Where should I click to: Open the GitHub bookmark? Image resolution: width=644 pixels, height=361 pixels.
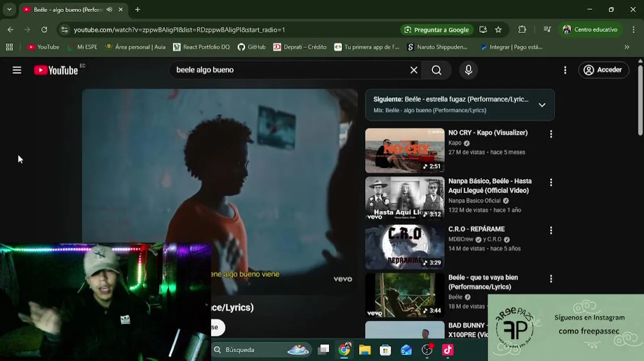click(x=252, y=47)
